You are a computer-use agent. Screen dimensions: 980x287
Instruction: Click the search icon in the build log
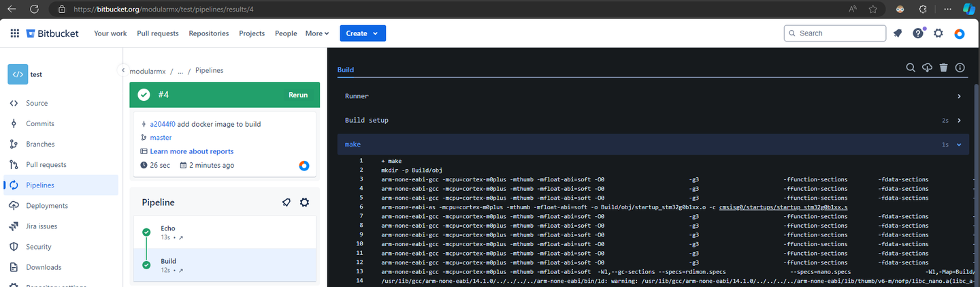click(x=910, y=67)
